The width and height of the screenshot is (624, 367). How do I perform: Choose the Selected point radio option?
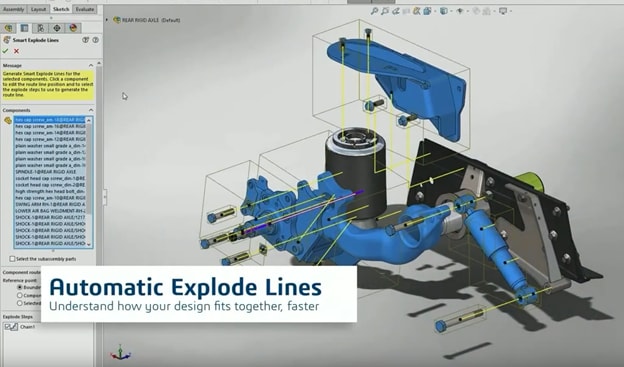20,303
